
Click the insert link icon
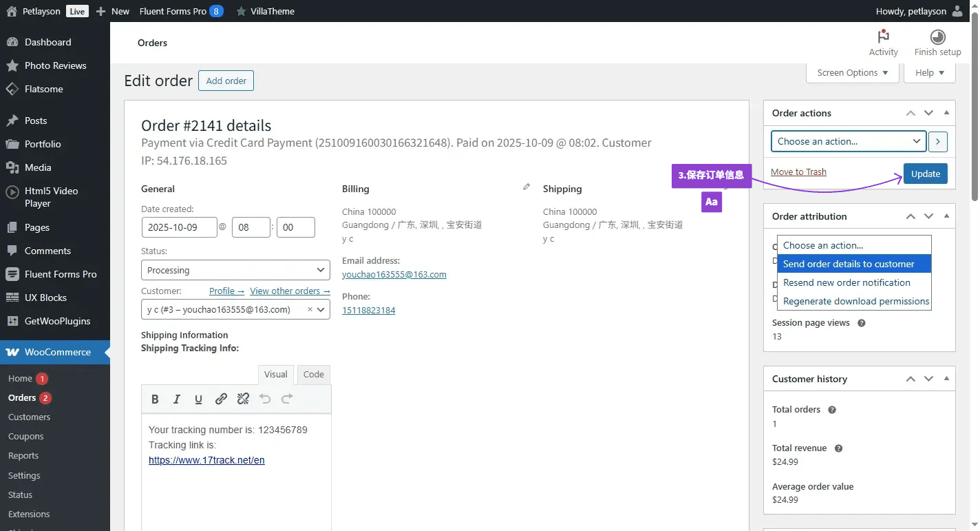pos(221,399)
